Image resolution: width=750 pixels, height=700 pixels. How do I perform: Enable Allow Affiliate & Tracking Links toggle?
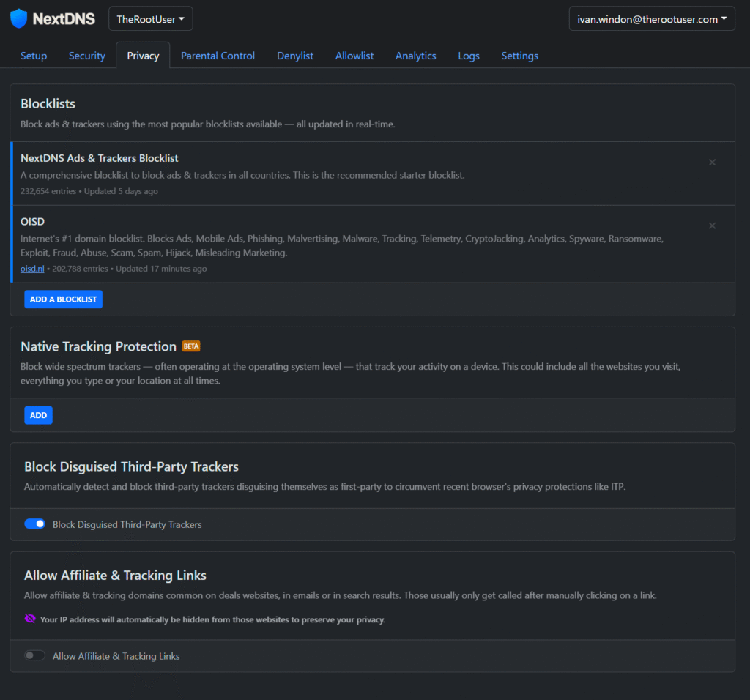35,655
